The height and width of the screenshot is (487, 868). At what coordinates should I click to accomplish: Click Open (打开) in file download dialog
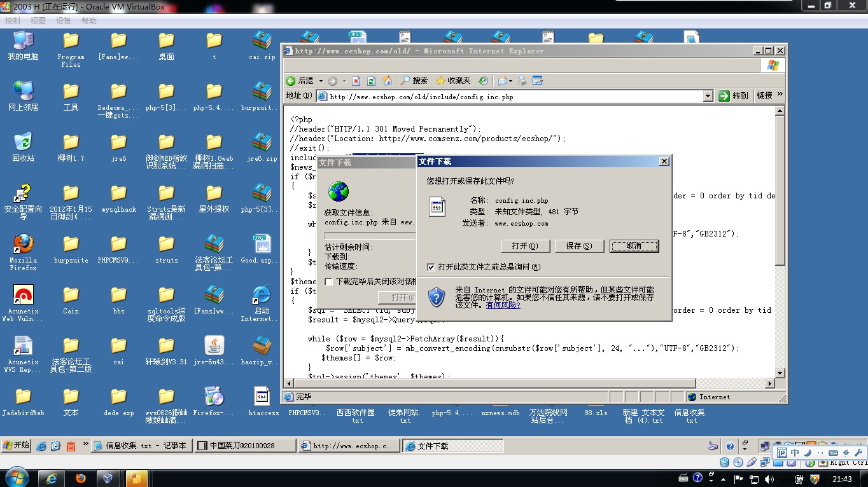tap(524, 246)
